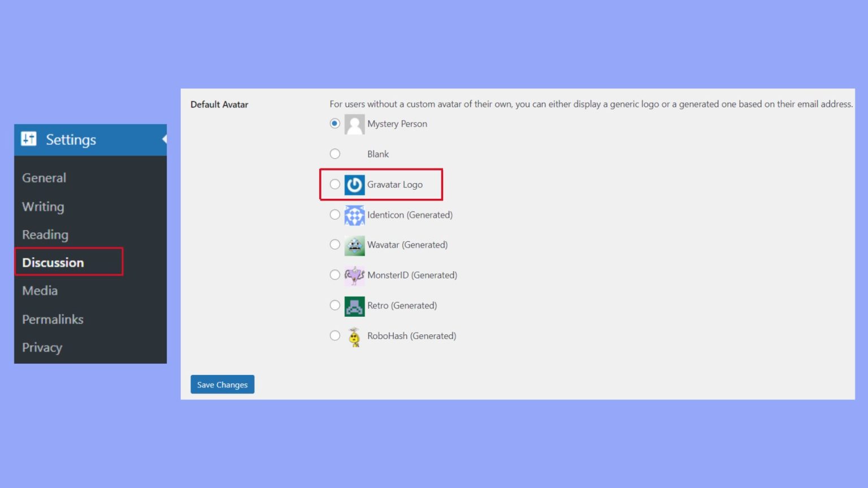This screenshot has width=868, height=488.
Task: Open the Discussion settings page
Action: click(53, 262)
